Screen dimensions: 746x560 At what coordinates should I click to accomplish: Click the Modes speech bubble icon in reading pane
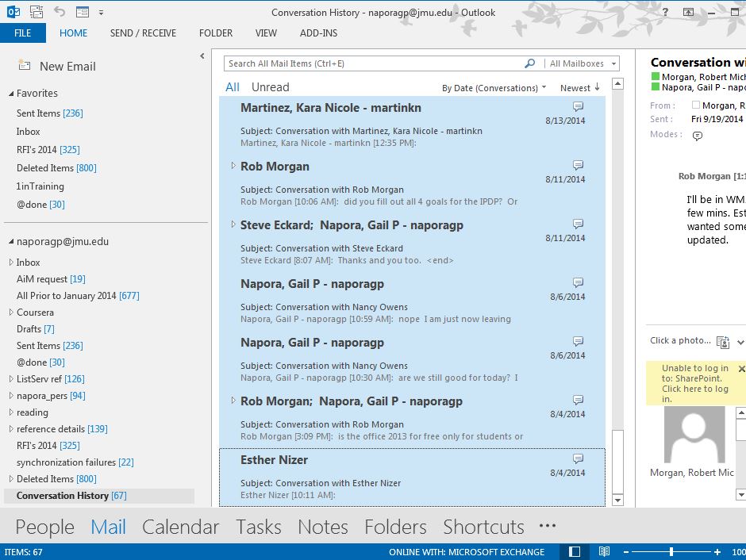point(697,136)
